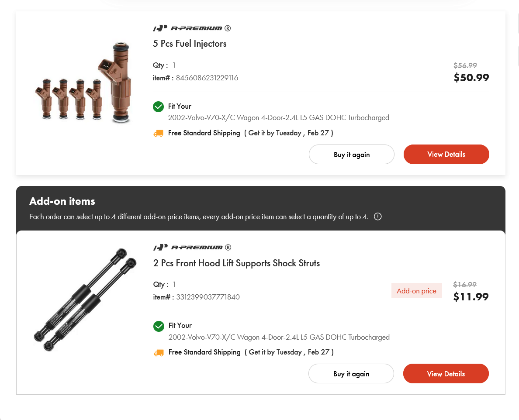View Details for 5 Pcs Fuel Injectors
Viewport: 519px width, 420px height.
tap(446, 155)
